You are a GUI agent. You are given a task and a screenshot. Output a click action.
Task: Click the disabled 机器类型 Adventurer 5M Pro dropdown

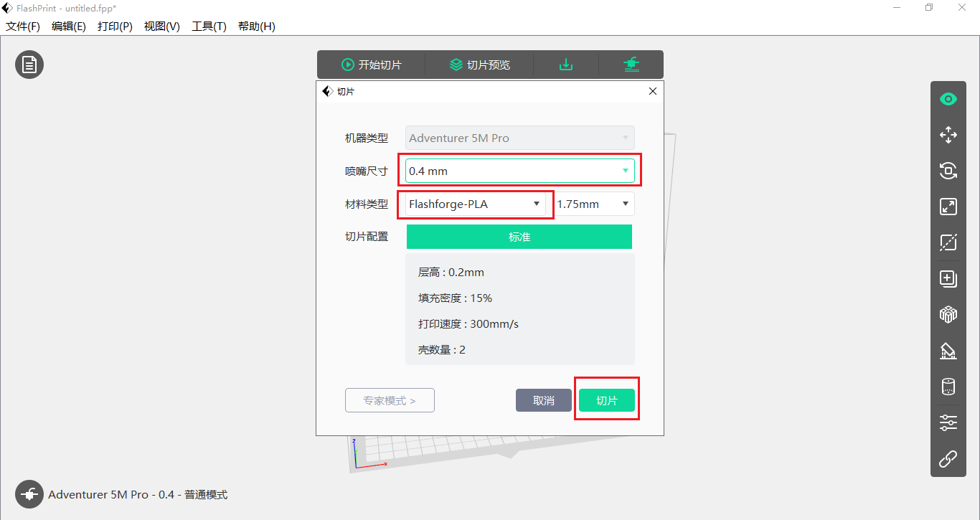coord(520,138)
